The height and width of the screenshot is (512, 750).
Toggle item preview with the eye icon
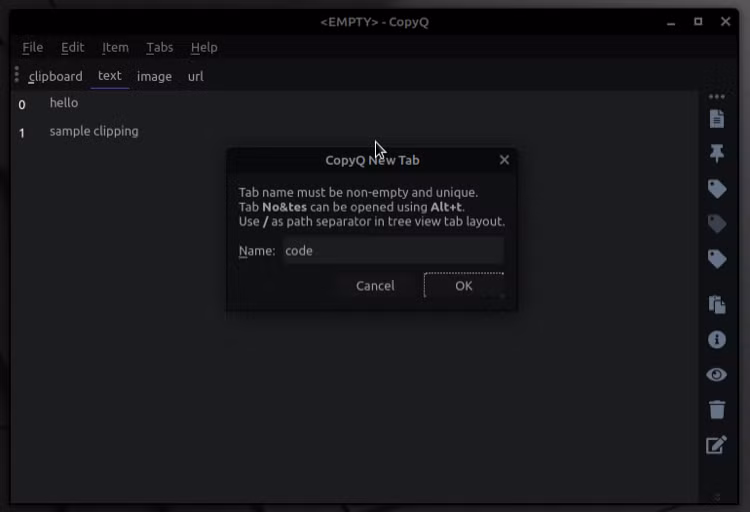click(x=717, y=375)
